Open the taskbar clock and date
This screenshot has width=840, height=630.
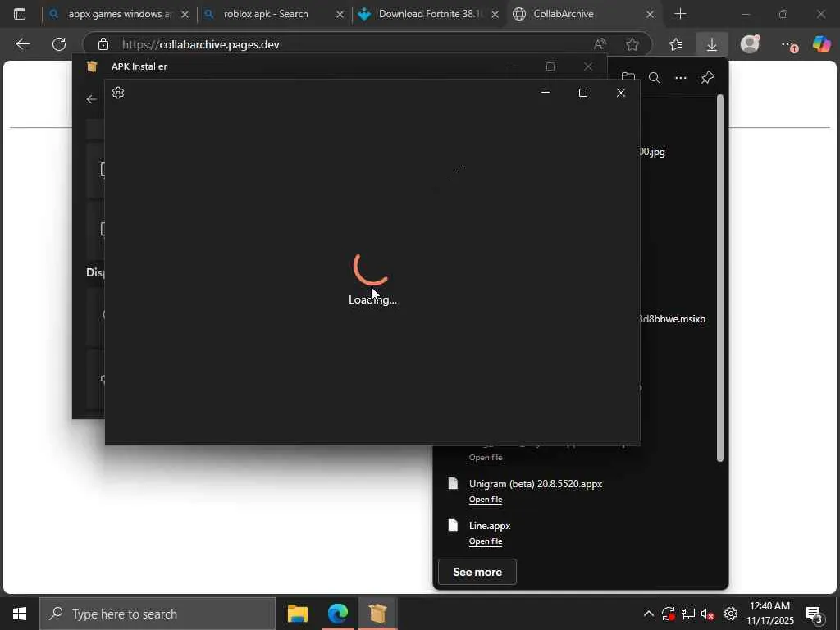click(769, 614)
